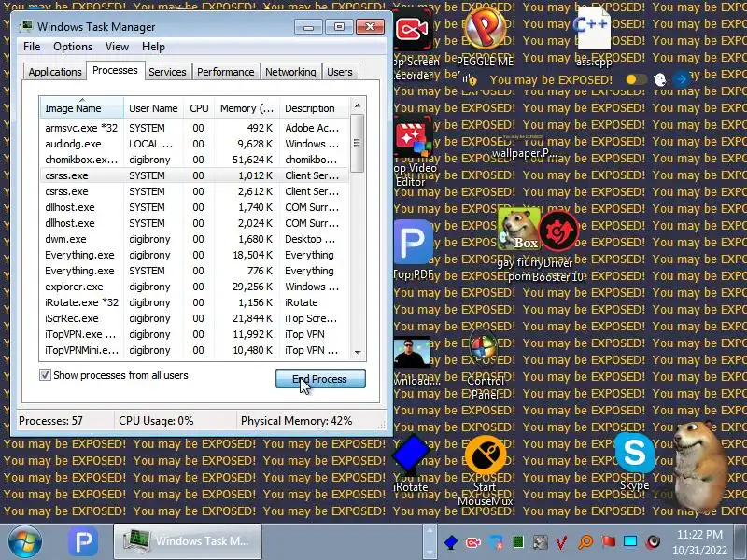The height and width of the screenshot is (560, 747).
Task: Click the cyan monitor tray icon
Action: [x=630, y=541]
